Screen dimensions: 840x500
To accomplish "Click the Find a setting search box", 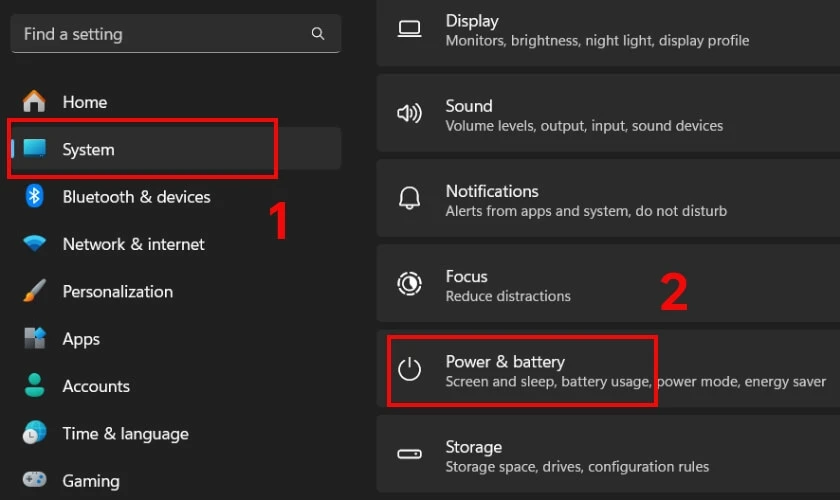I will (x=176, y=34).
